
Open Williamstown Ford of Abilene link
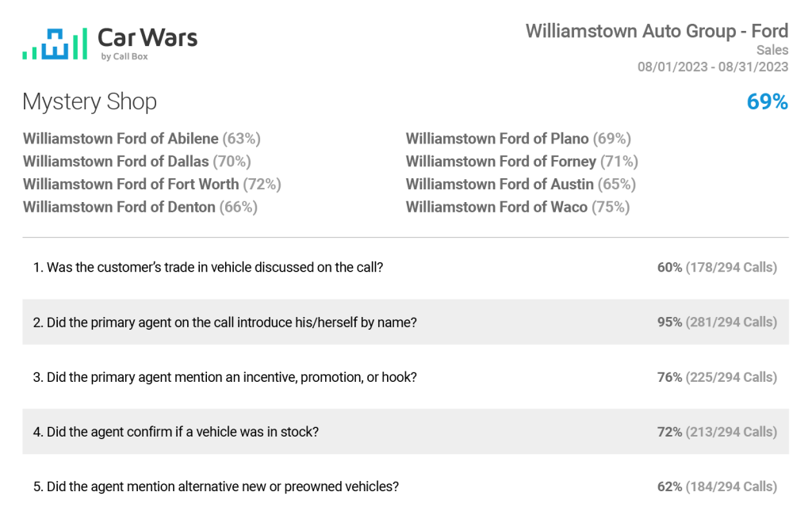coord(141,139)
